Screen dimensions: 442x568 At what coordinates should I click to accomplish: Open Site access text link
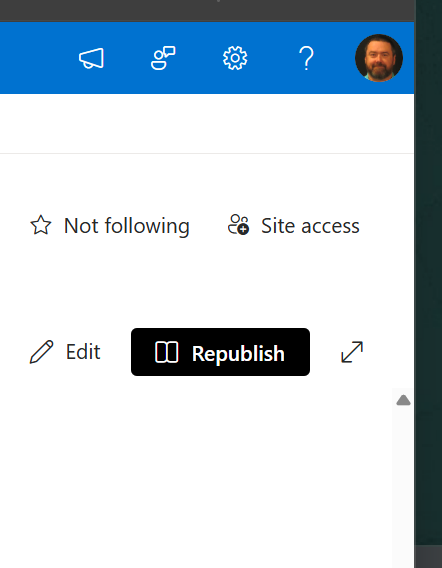click(x=310, y=226)
